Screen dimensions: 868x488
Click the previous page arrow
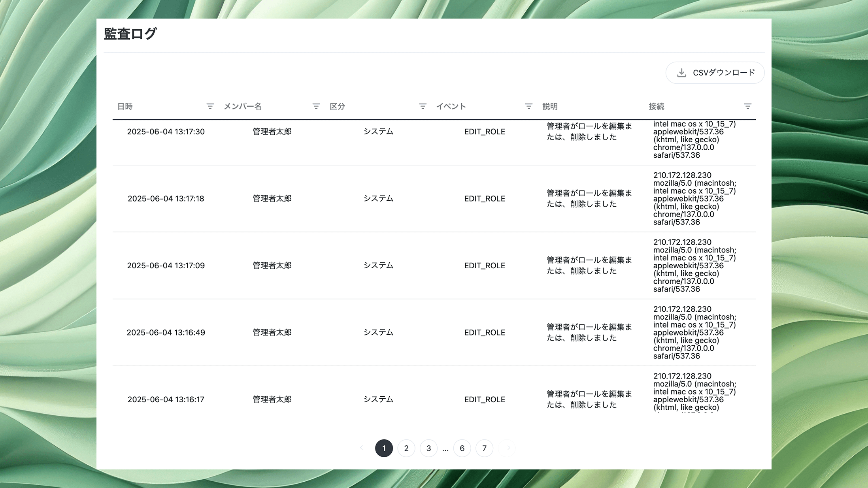361,448
